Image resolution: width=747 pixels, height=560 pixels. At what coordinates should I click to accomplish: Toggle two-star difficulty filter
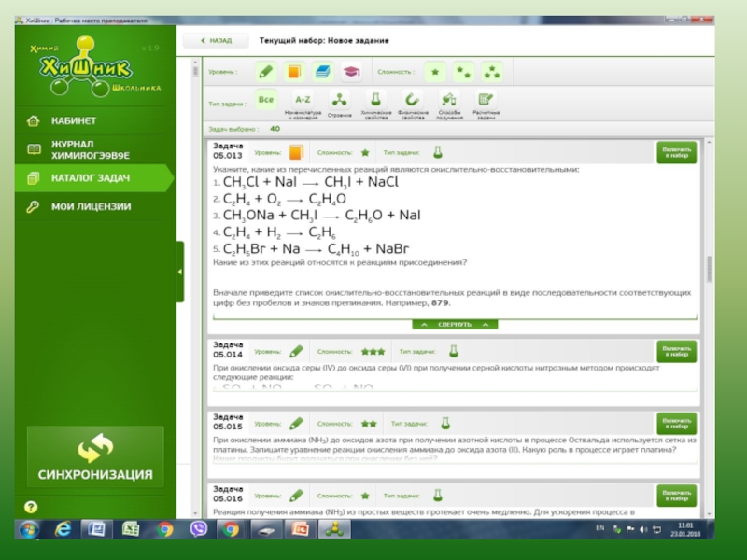(463, 72)
